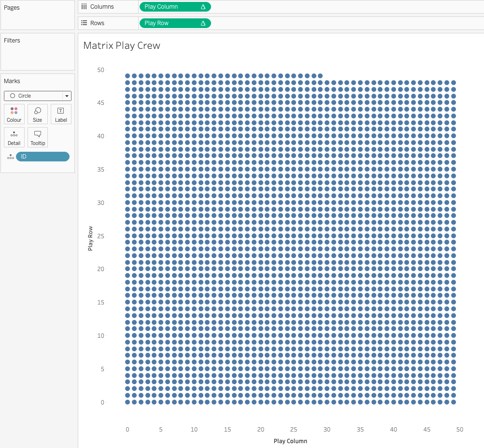Select the Play Row pill on Rows shelf
Screen dimensions: 484x448
pos(167,23)
